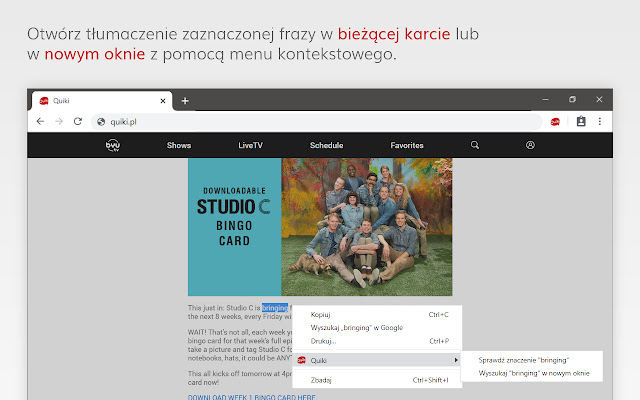Image resolution: width=640 pixels, height=400 pixels.
Task: Close the Quiki tab
Action: click(163, 101)
